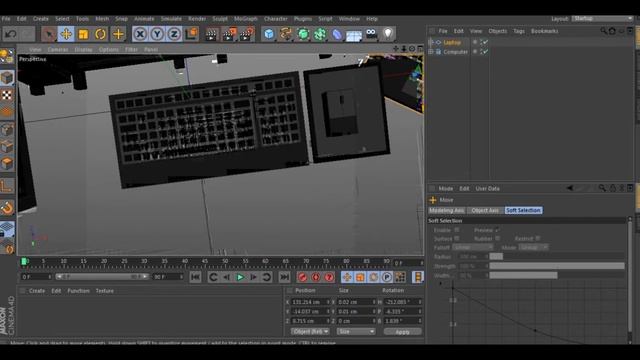
Task: Open the Mesh menu
Action: coord(102,19)
